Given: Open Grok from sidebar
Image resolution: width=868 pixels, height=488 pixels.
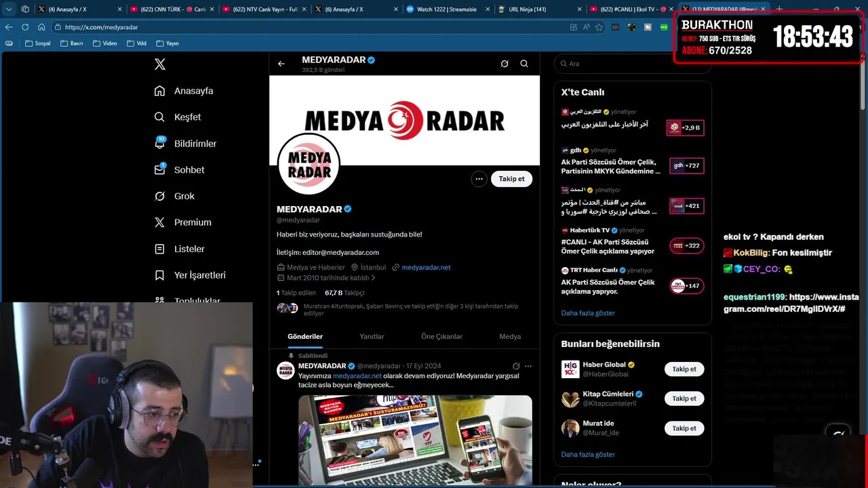Looking at the screenshot, I should [174, 197].
